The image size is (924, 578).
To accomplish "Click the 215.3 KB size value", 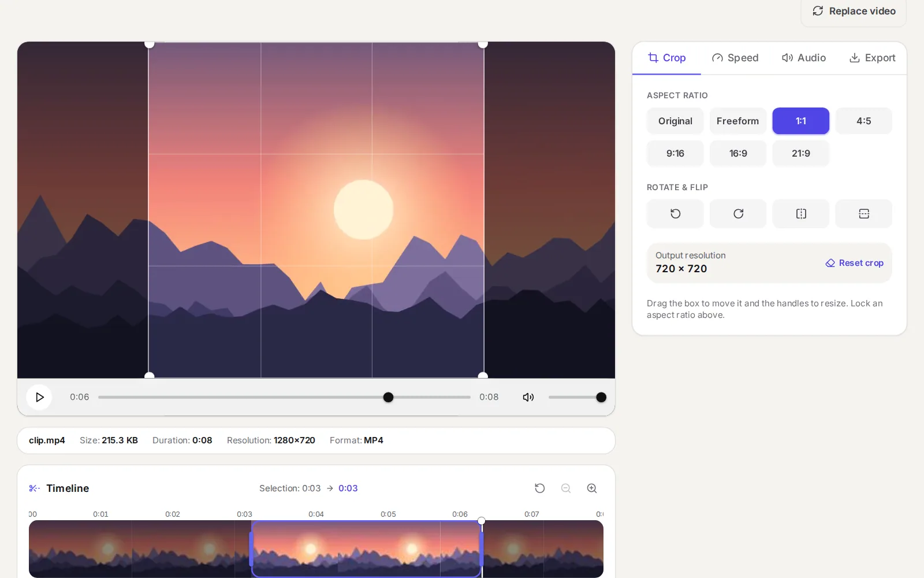I will click(120, 440).
